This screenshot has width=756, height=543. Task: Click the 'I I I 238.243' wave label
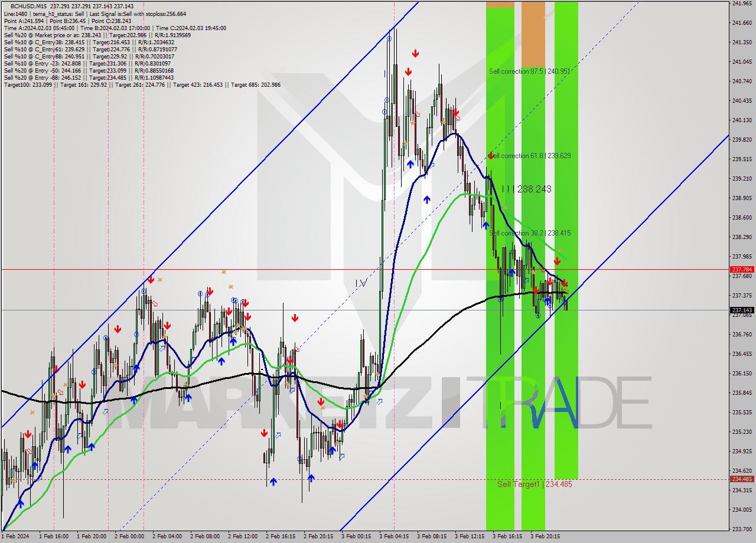(x=526, y=189)
